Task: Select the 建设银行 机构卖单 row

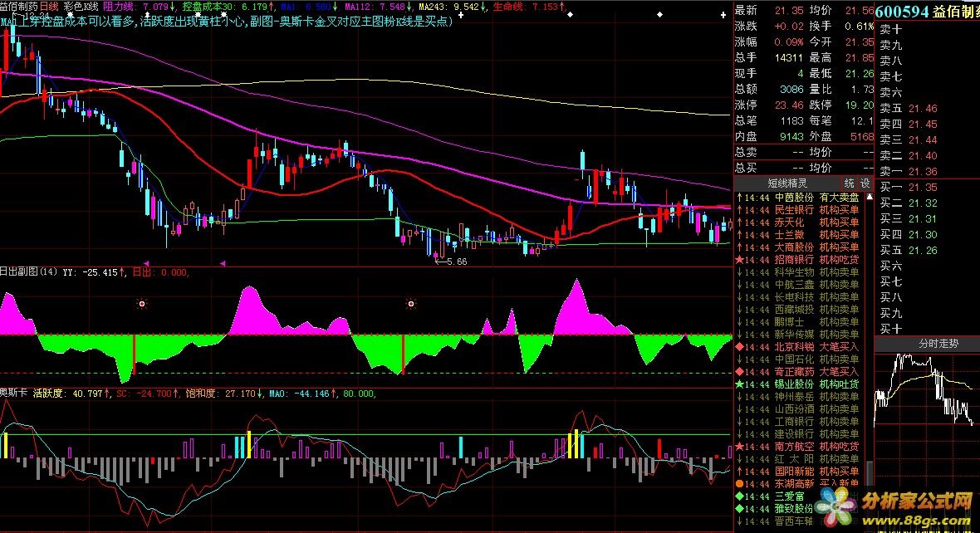Action: (x=801, y=434)
